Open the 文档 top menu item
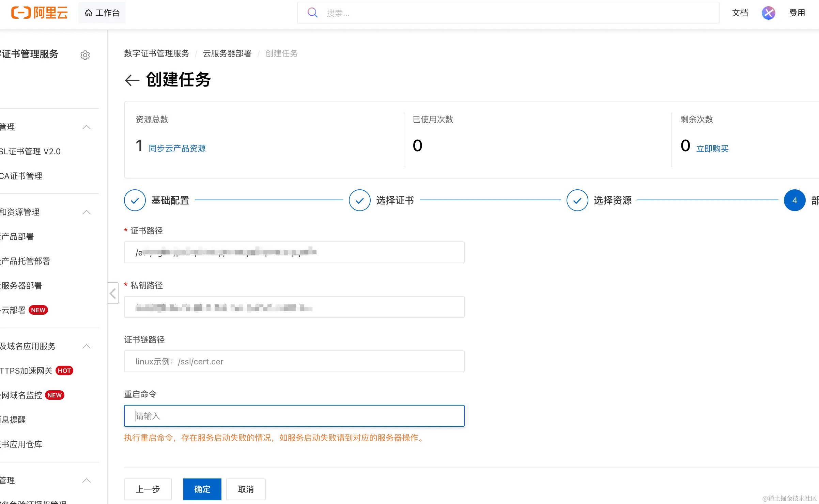The height and width of the screenshot is (504, 819). coord(740,13)
